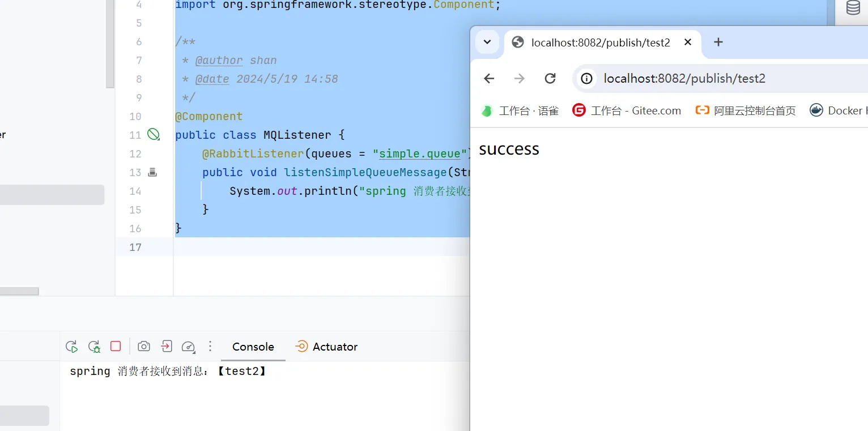The height and width of the screenshot is (431, 868).
Task: Click the "simple.queue" string literal
Action: coord(420,153)
